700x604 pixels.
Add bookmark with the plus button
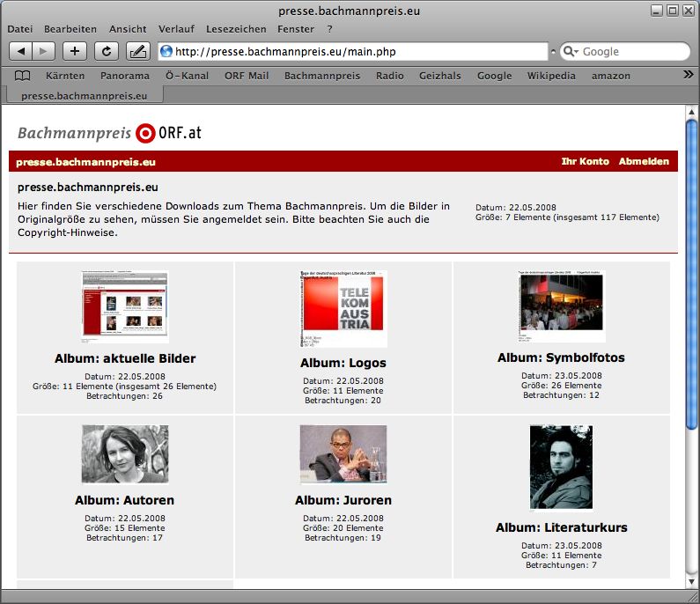[75, 51]
